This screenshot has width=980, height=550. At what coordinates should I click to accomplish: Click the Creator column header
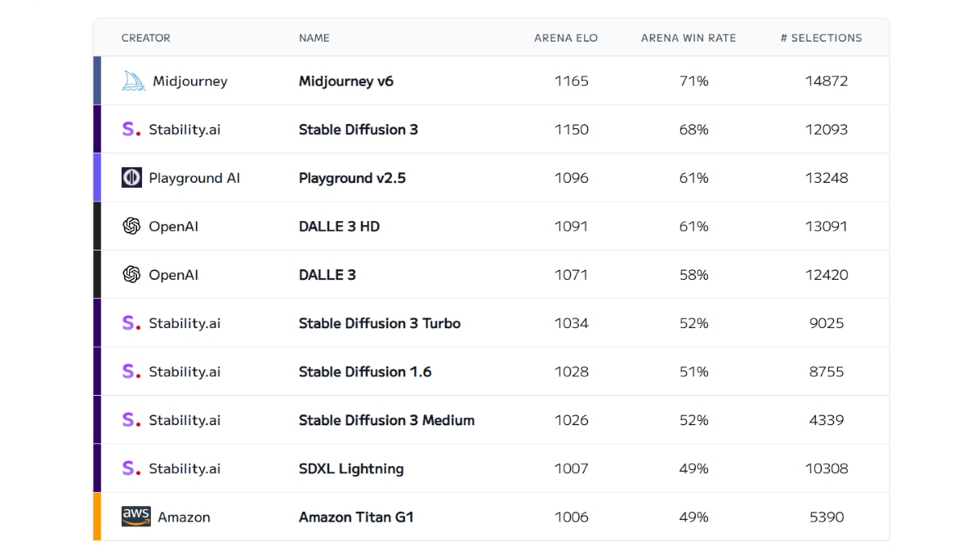145,38
